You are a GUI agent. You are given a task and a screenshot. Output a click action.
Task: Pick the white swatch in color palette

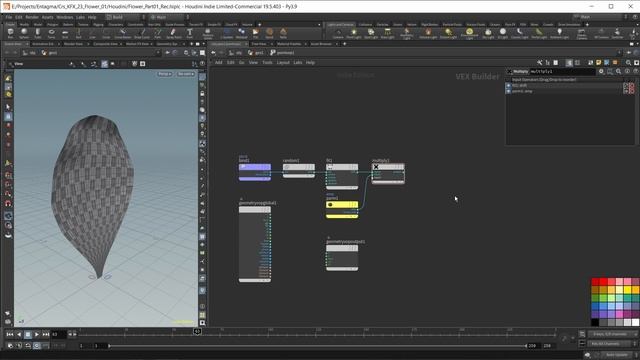[635, 322]
